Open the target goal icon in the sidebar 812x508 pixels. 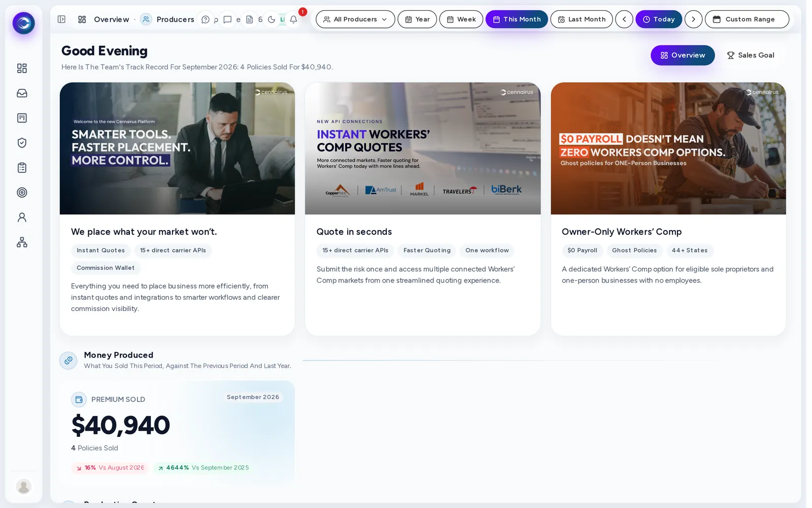(x=22, y=193)
